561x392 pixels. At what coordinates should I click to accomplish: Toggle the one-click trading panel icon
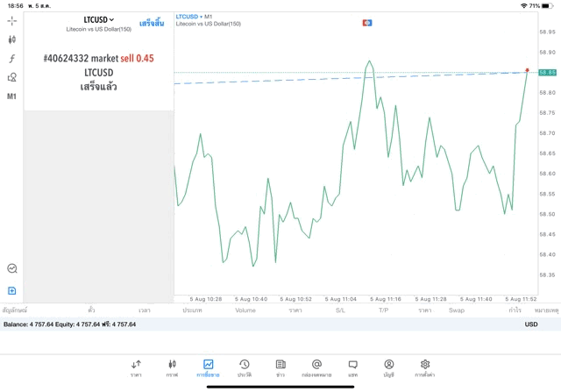point(367,23)
